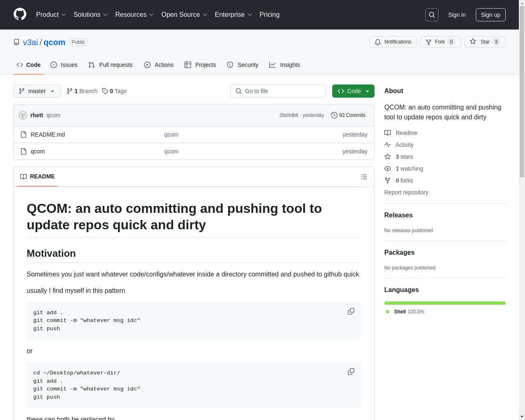Click the green Shell language bar
The image size is (525, 420).
pyautogui.click(x=445, y=303)
